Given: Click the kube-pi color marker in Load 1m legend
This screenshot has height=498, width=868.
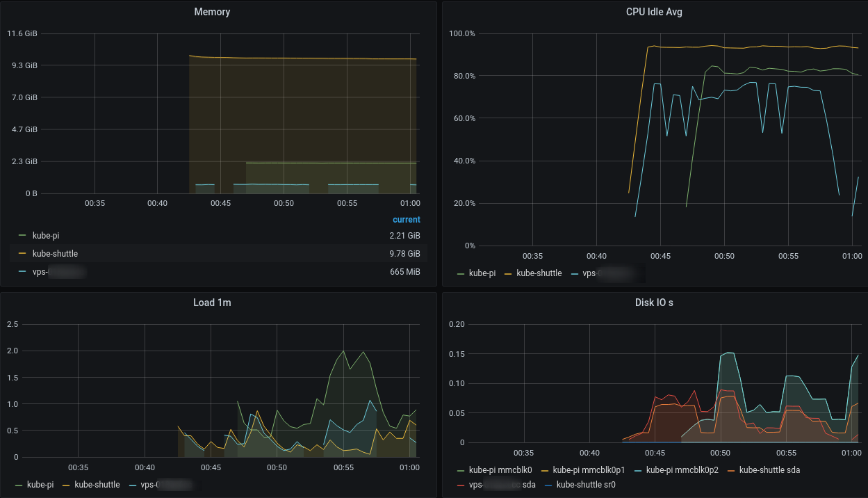Looking at the screenshot, I should [x=19, y=484].
